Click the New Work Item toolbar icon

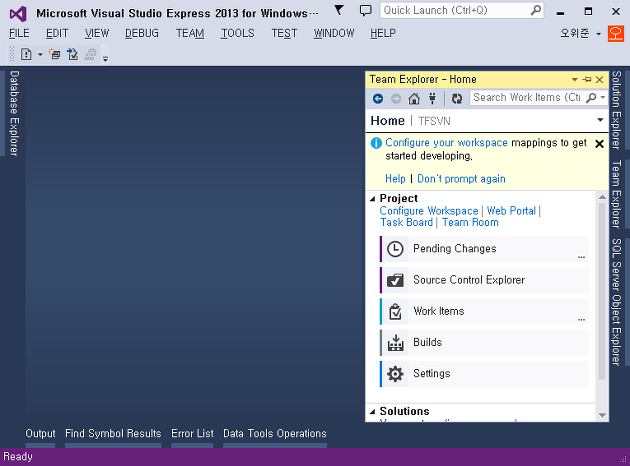click(x=26, y=54)
